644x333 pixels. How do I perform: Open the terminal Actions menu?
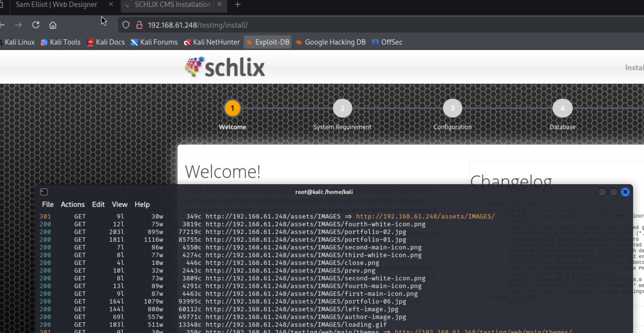click(73, 205)
